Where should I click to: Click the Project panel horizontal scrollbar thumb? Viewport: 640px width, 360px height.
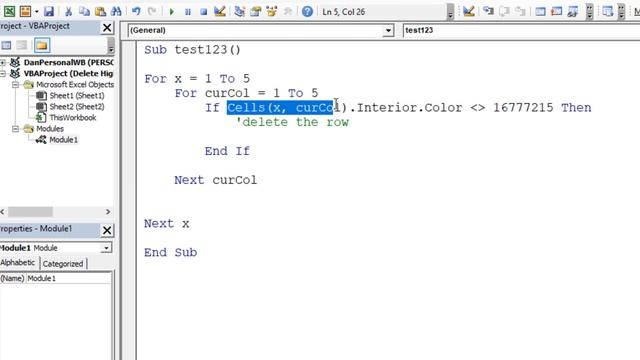pyautogui.click(x=30, y=212)
